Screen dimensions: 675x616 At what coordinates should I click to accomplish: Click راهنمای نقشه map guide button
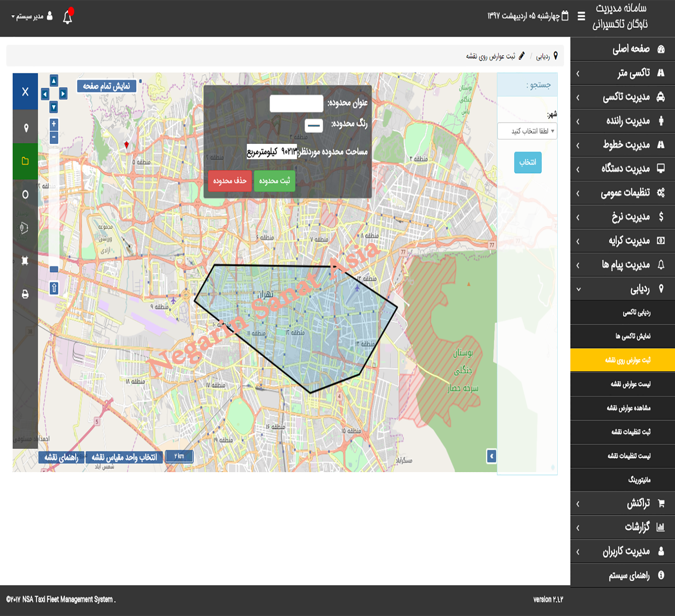[62, 457]
